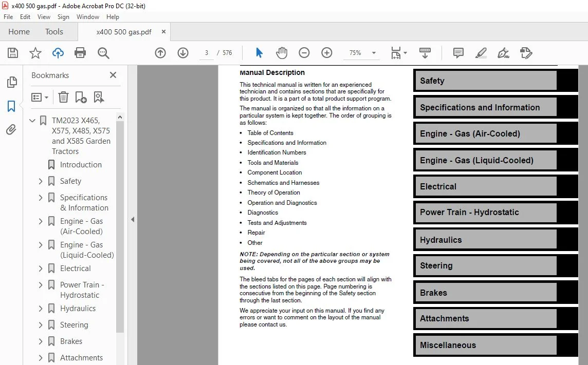Viewport: 588px width, 365px height.
Task: Open fit page options icon
Action: pyautogui.click(x=399, y=53)
